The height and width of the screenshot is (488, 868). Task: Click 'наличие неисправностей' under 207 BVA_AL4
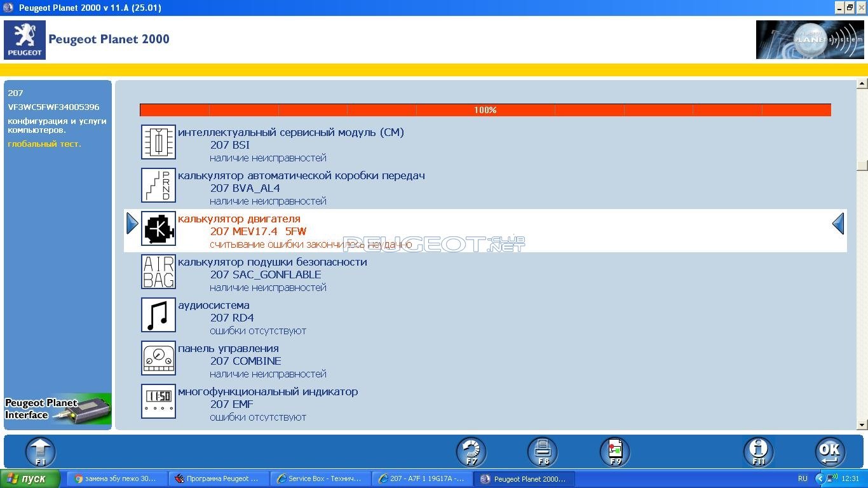point(268,201)
